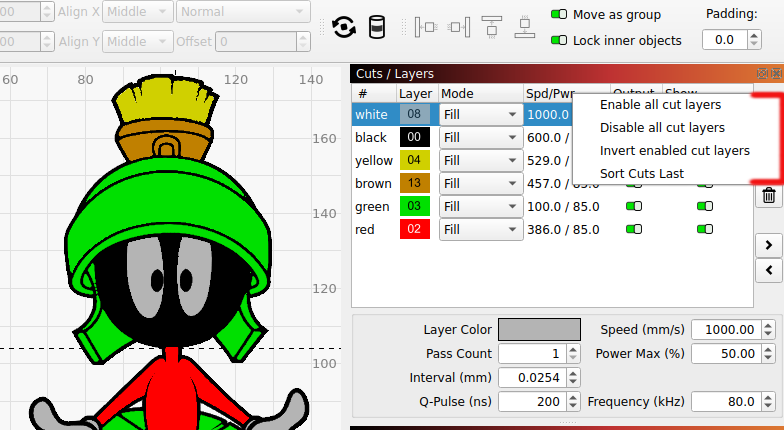This screenshot has height=430, width=784.
Task: Click the delete layer trash icon
Action: [768, 195]
